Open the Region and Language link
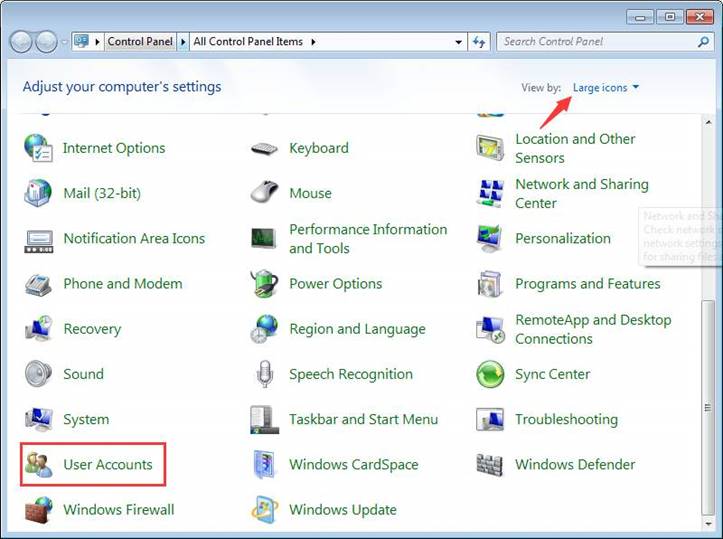The height and width of the screenshot is (539, 723). tap(357, 329)
